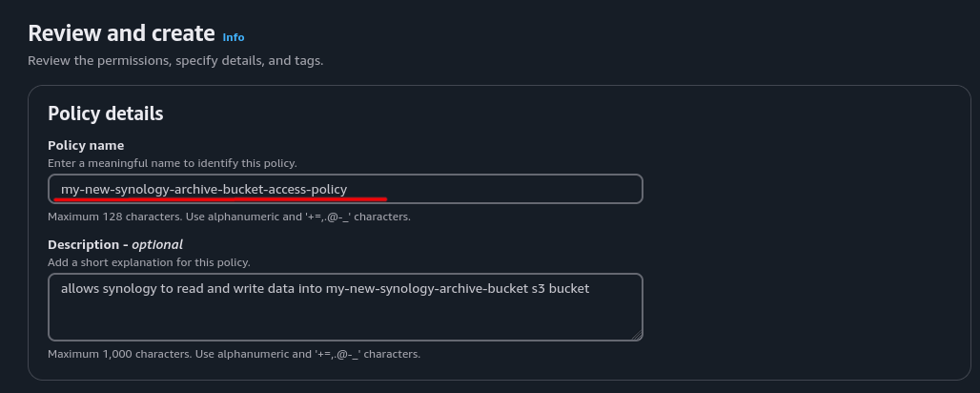This screenshot has height=393, width=980.
Task: Click the "Review the permissions" subtitle text
Action: (x=175, y=61)
